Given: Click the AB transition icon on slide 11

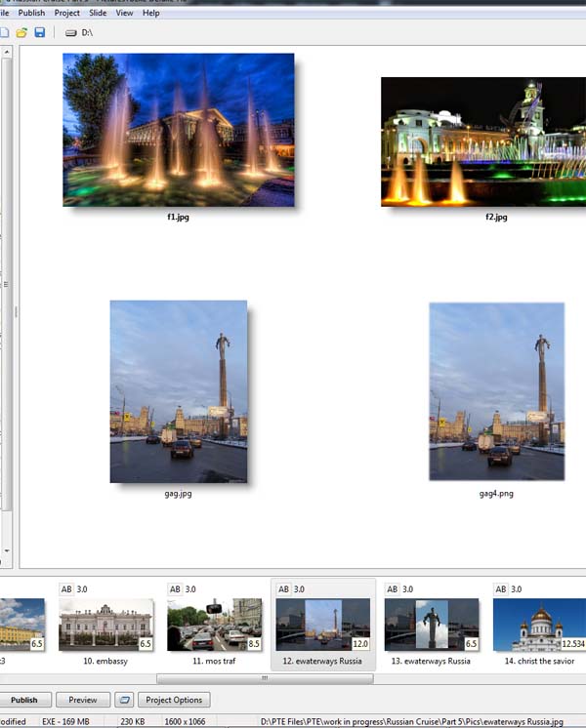Looking at the screenshot, I should click(x=175, y=589).
